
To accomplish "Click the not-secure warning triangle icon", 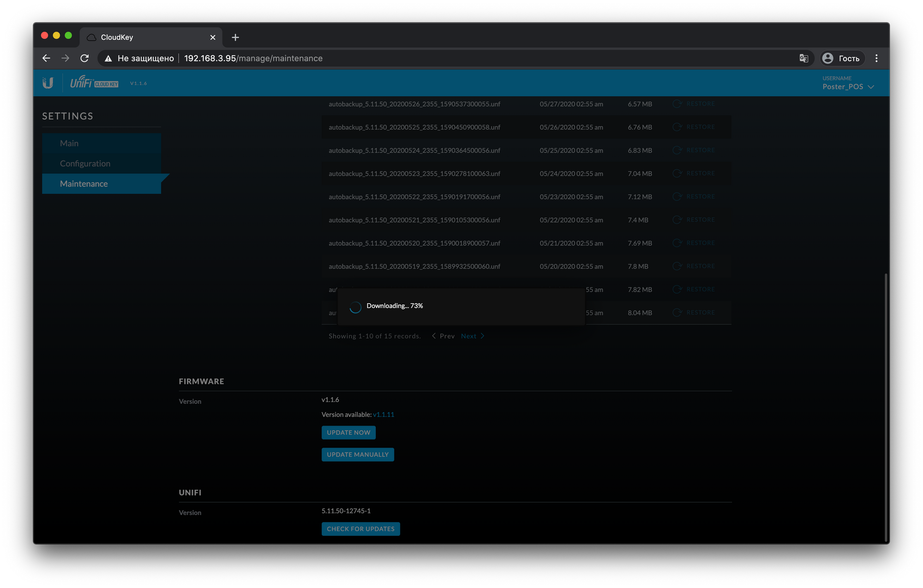I will [108, 58].
